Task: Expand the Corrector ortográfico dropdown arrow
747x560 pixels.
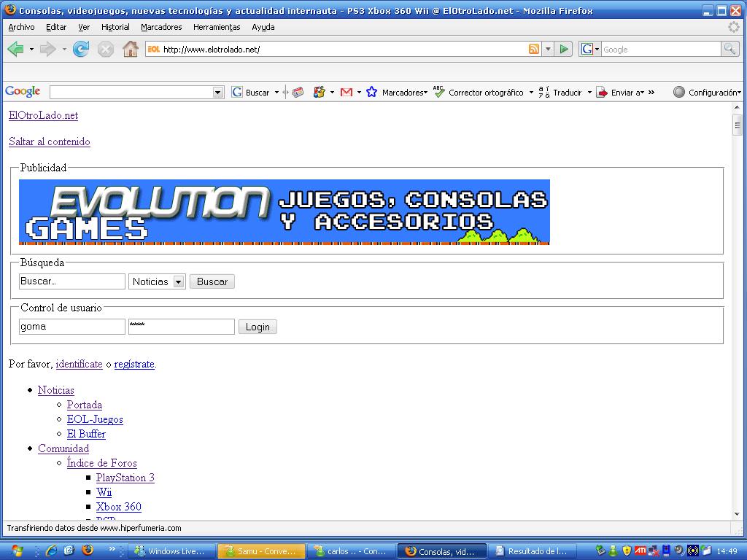Action: (531, 93)
